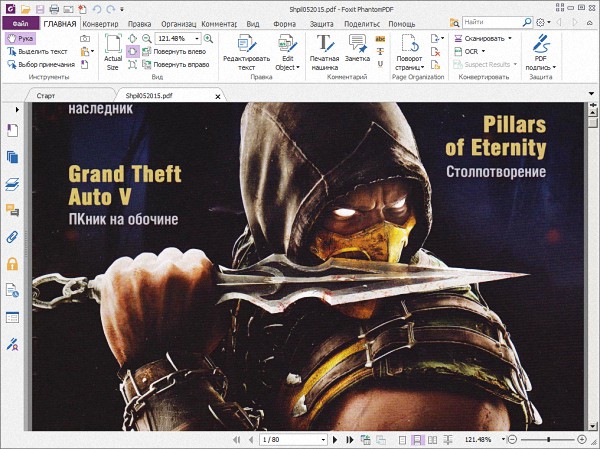Open Редактировать текст tool

pyautogui.click(x=247, y=52)
